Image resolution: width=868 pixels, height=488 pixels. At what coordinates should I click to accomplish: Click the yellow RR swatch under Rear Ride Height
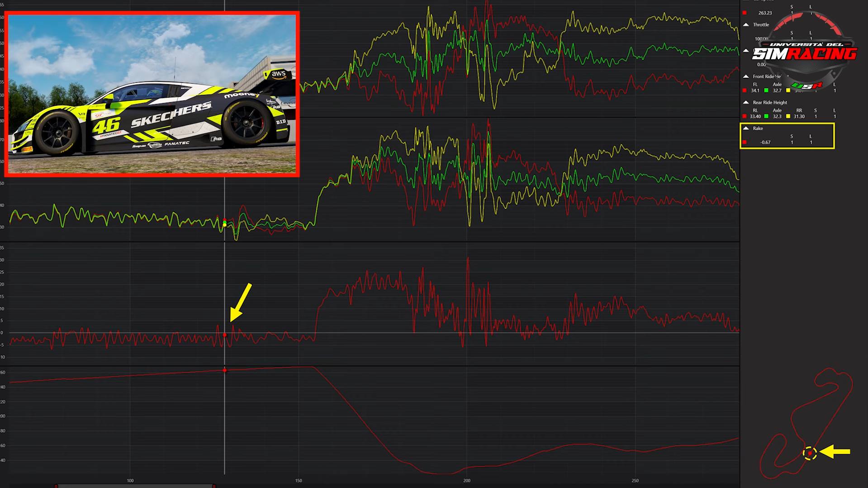(x=788, y=116)
